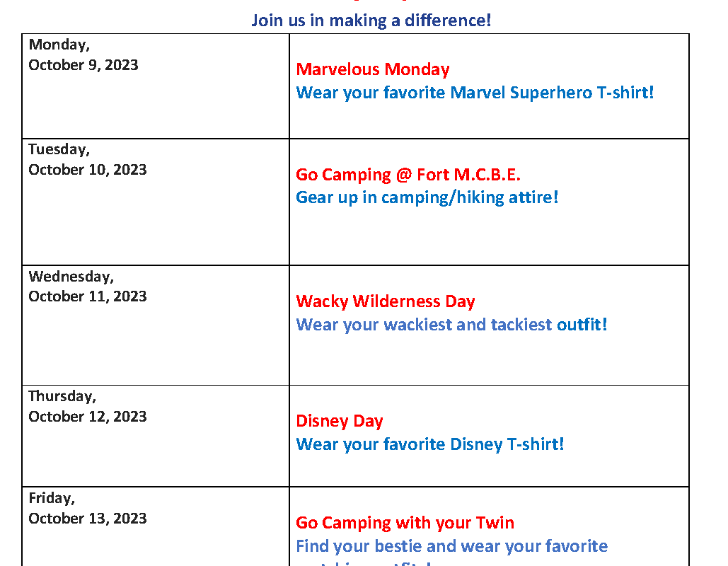Image resolution: width=728 pixels, height=566 pixels.
Task: Click the 'Wednesday,' day label
Action: coord(71,277)
